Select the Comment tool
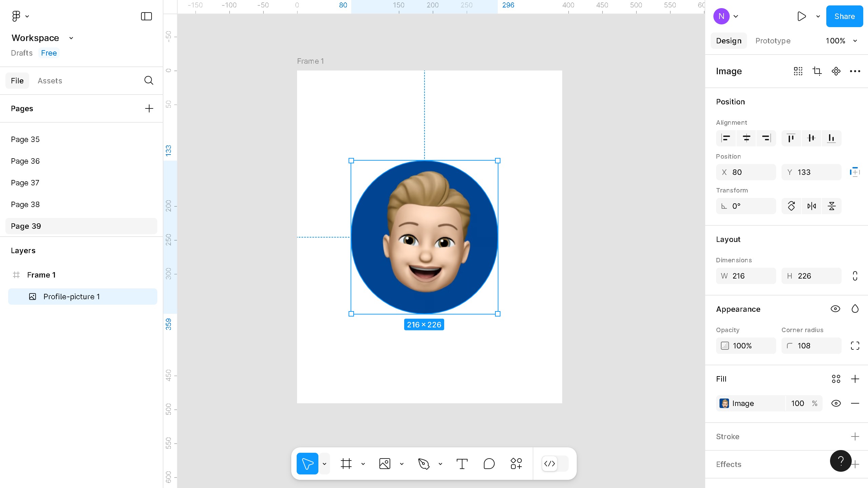This screenshot has height=488, width=868. tap(489, 464)
